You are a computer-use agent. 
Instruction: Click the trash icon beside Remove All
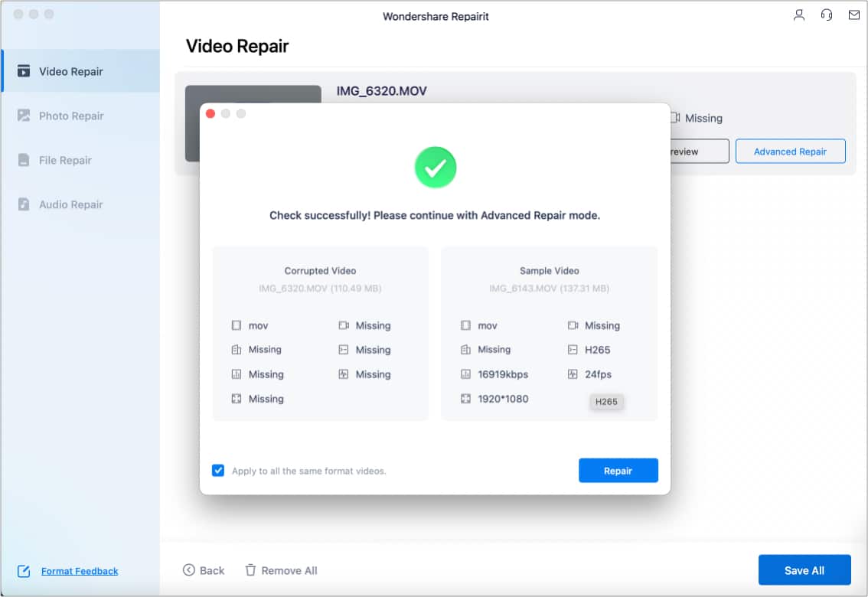click(x=250, y=569)
